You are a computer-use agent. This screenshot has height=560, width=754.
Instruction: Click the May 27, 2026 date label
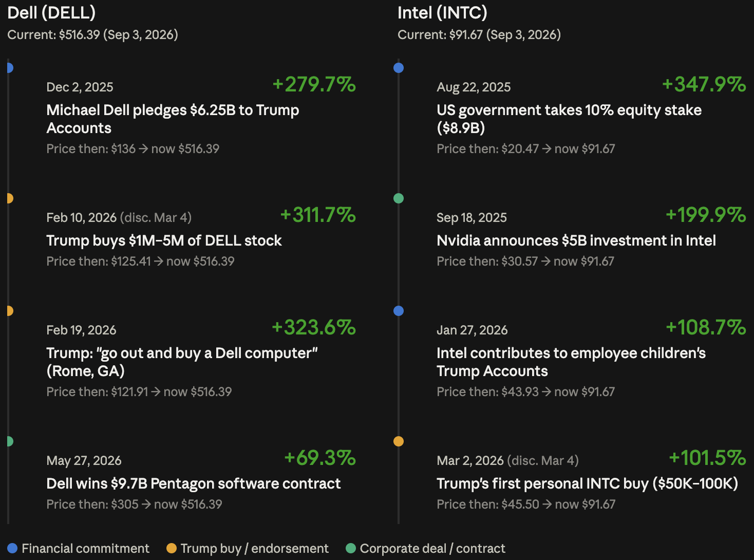(x=84, y=461)
